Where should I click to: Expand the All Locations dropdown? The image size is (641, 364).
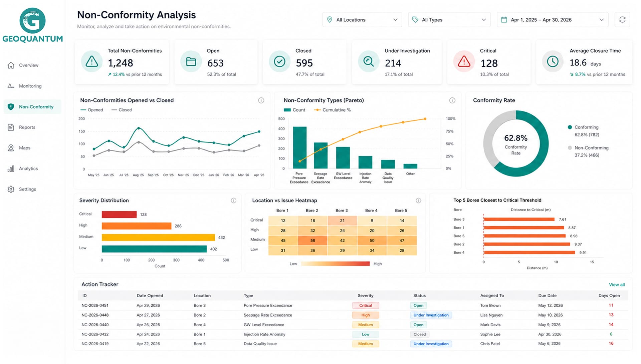pyautogui.click(x=362, y=20)
